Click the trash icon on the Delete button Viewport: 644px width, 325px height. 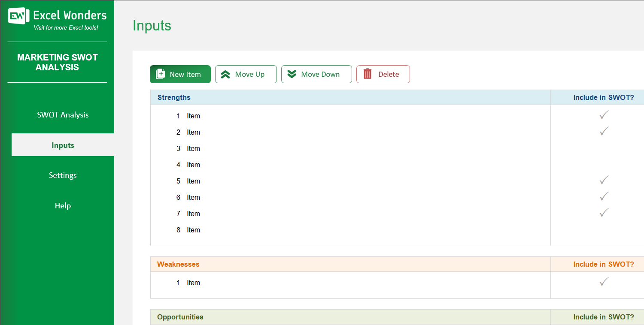click(367, 74)
